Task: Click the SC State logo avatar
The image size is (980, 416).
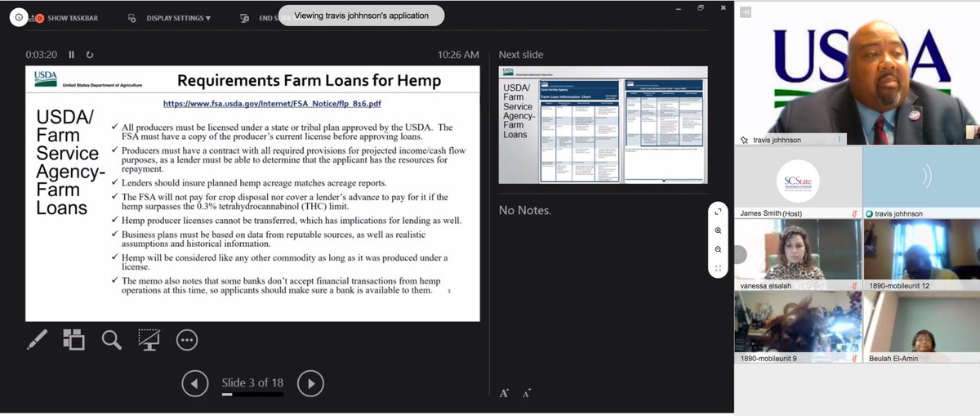Action: [797, 179]
